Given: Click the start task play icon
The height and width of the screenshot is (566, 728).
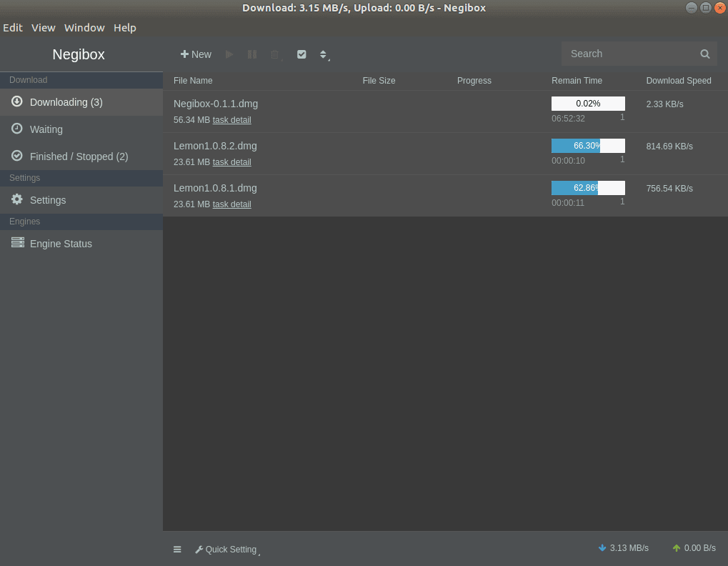Looking at the screenshot, I should coord(229,54).
